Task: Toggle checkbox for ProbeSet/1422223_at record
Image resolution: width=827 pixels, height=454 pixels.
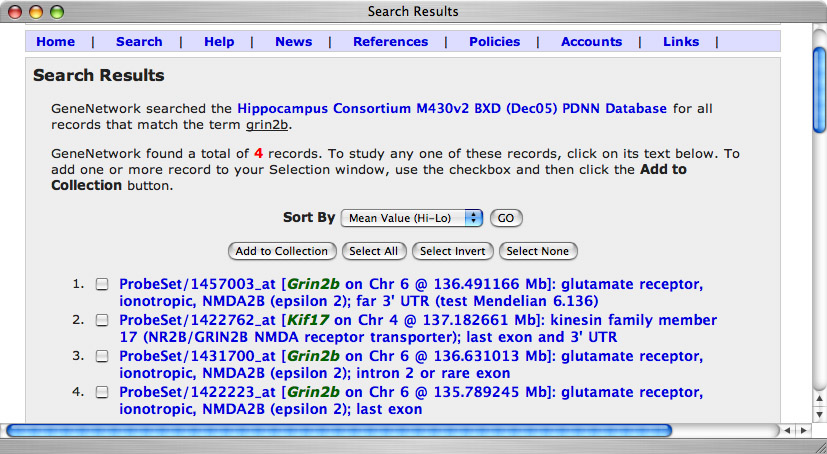Action: coord(102,393)
